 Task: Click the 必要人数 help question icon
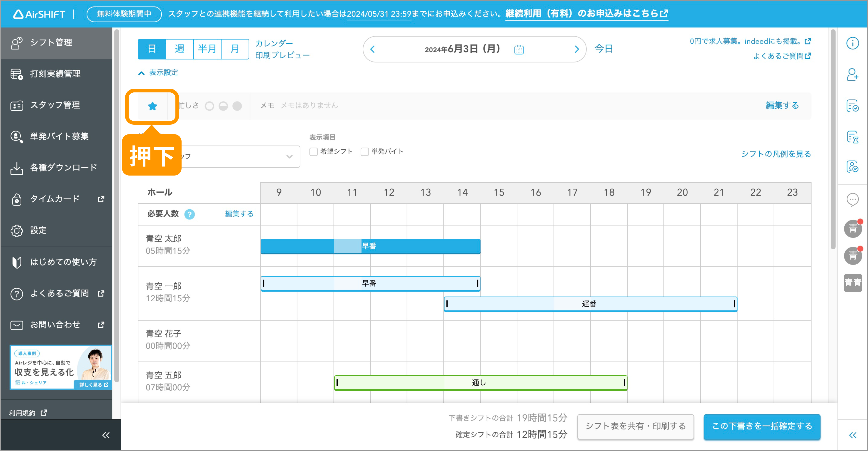point(189,214)
